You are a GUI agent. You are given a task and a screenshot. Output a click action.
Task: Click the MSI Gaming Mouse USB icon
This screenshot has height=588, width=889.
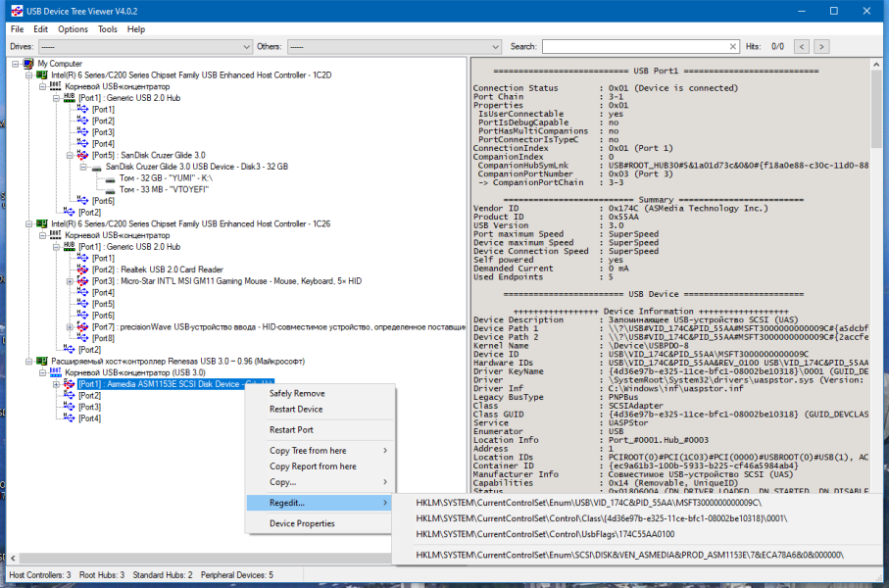(82, 281)
